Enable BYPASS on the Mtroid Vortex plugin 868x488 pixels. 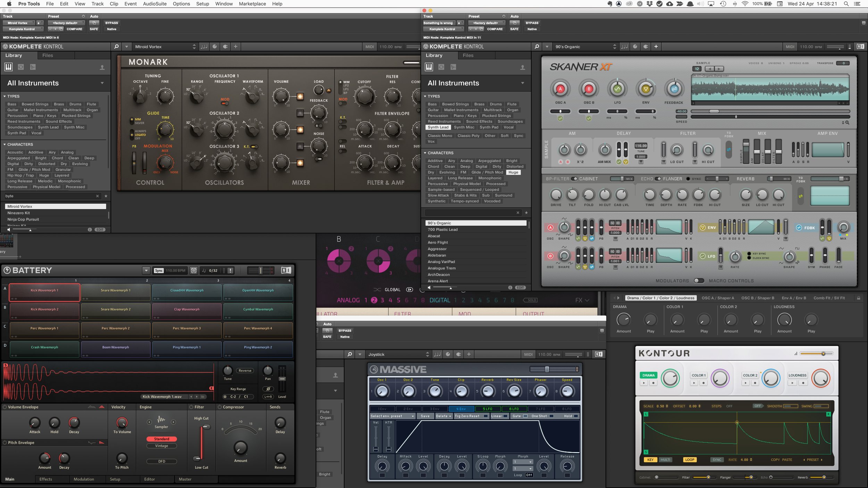111,23
